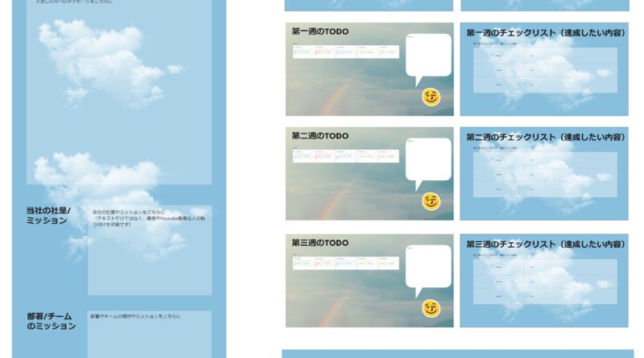This screenshot has width=644, height=358.
Task: Click the checklist table under 第三週のチェックリスト
Action: pyautogui.click(x=545, y=282)
